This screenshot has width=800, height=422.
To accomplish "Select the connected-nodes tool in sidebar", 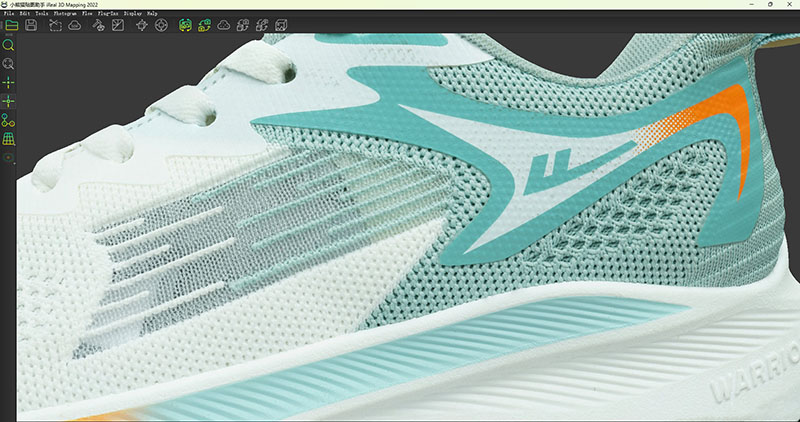I will pyautogui.click(x=8, y=120).
